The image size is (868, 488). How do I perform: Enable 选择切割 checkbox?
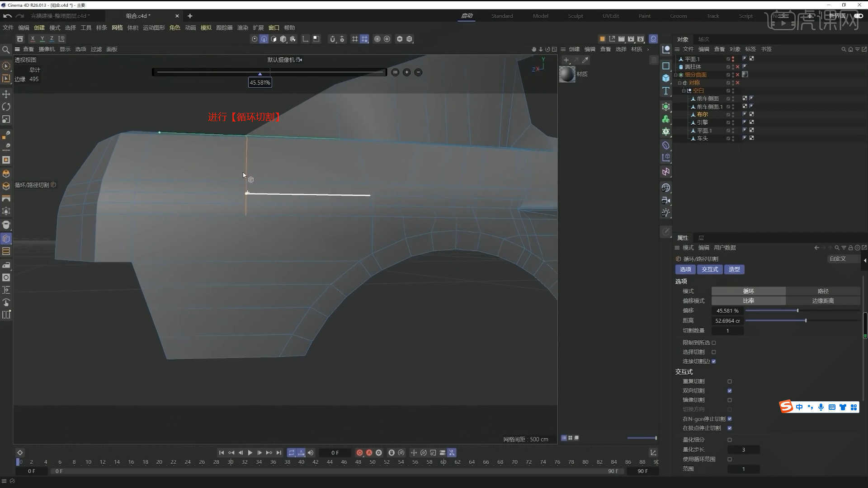click(714, 352)
